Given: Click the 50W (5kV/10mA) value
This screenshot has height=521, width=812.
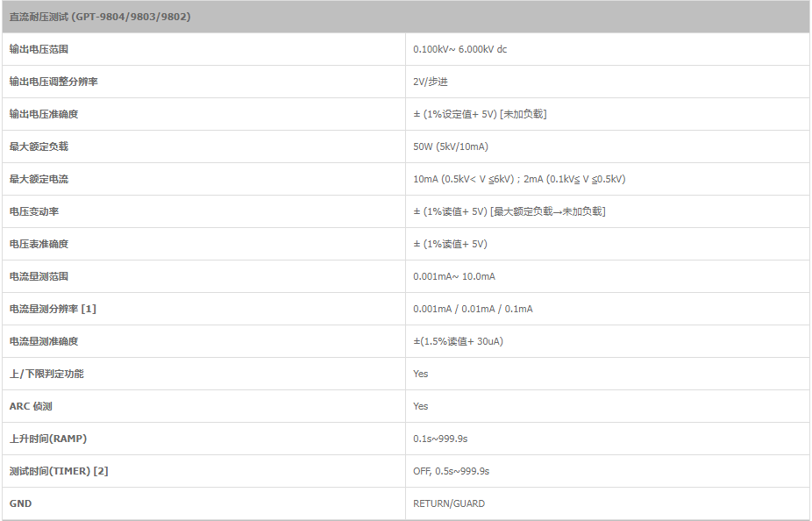Looking at the screenshot, I should pyautogui.click(x=451, y=146).
